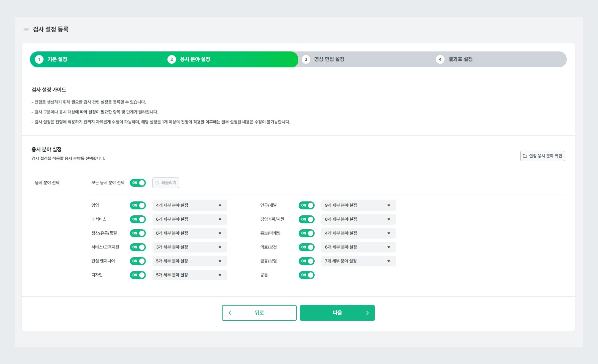Open IT서비스 6개 세부 분야 설정 dropdown
598x364 pixels.
coord(190,219)
